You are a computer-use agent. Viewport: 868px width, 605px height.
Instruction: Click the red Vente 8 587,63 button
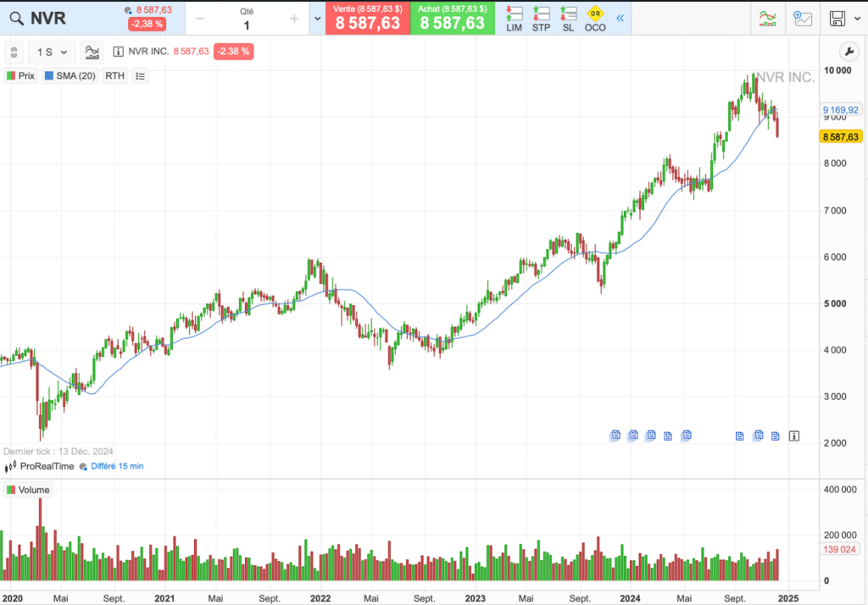(368, 19)
